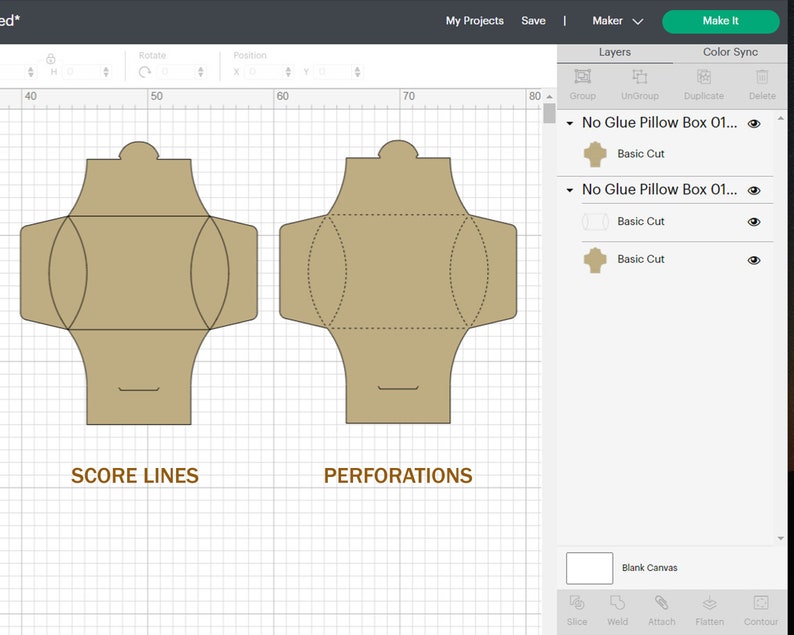Hide the score lines Basic Cut layer
Image resolution: width=794 pixels, height=635 pixels.
point(753,222)
